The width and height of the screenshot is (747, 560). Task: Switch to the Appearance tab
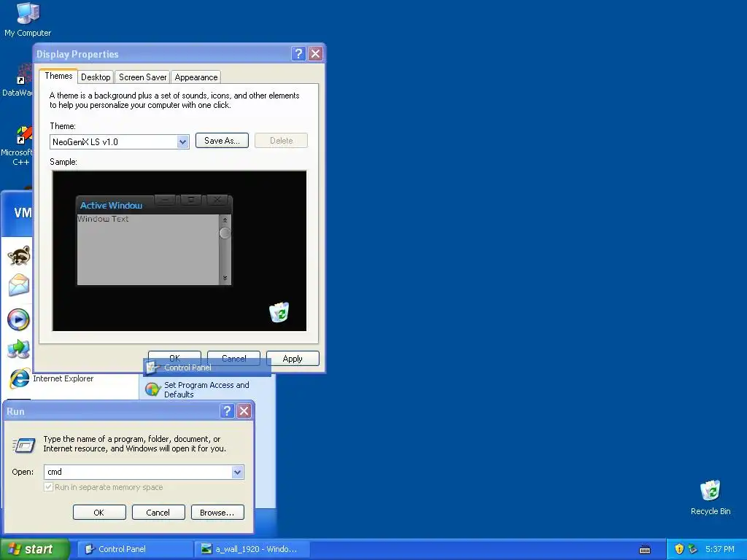(196, 77)
